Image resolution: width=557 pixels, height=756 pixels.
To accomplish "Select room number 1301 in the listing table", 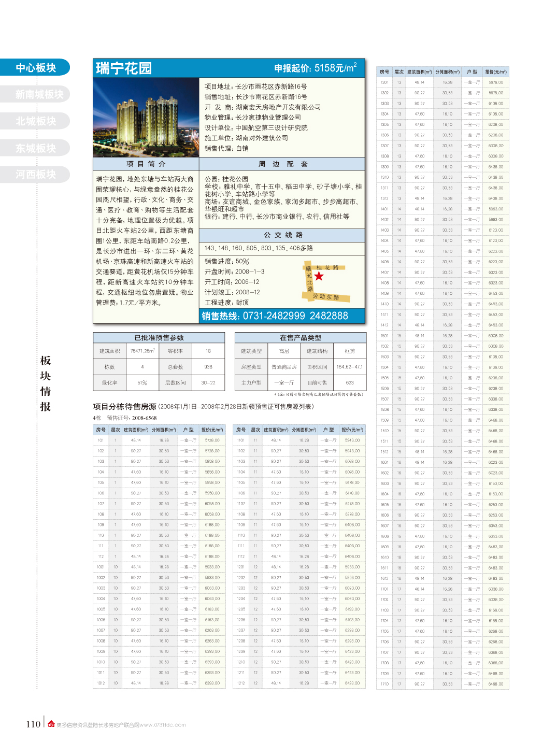I will click(384, 82).
